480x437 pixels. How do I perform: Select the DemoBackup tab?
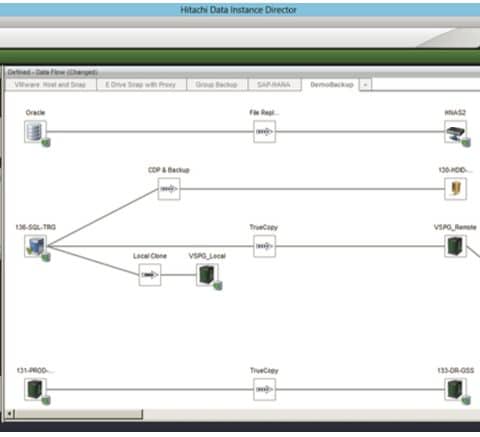click(331, 85)
